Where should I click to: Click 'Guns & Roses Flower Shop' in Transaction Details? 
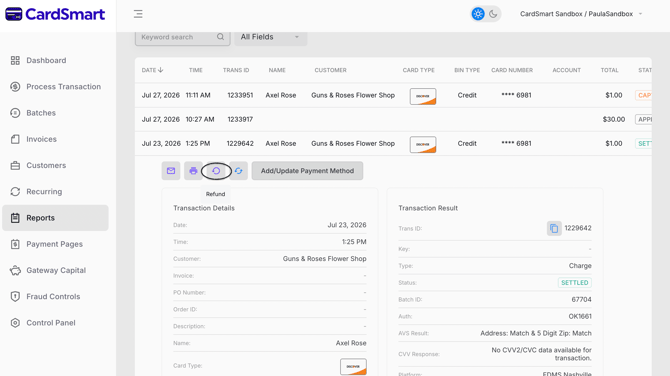(x=324, y=259)
